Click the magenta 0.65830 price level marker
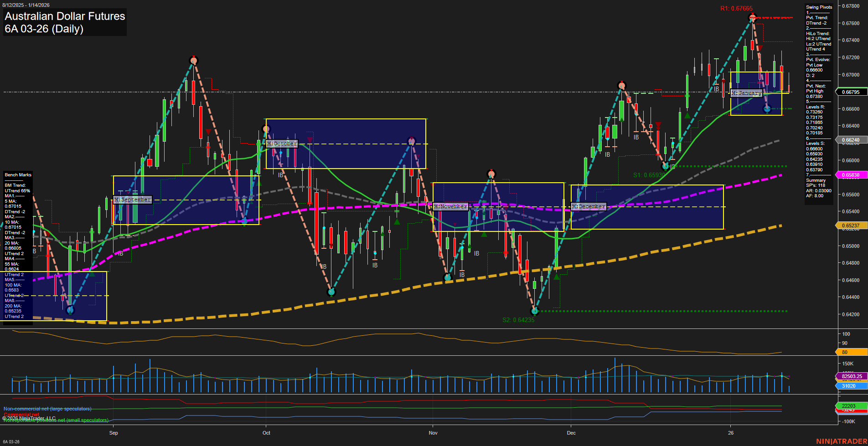This screenshot has height=446, width=868. 850,175
